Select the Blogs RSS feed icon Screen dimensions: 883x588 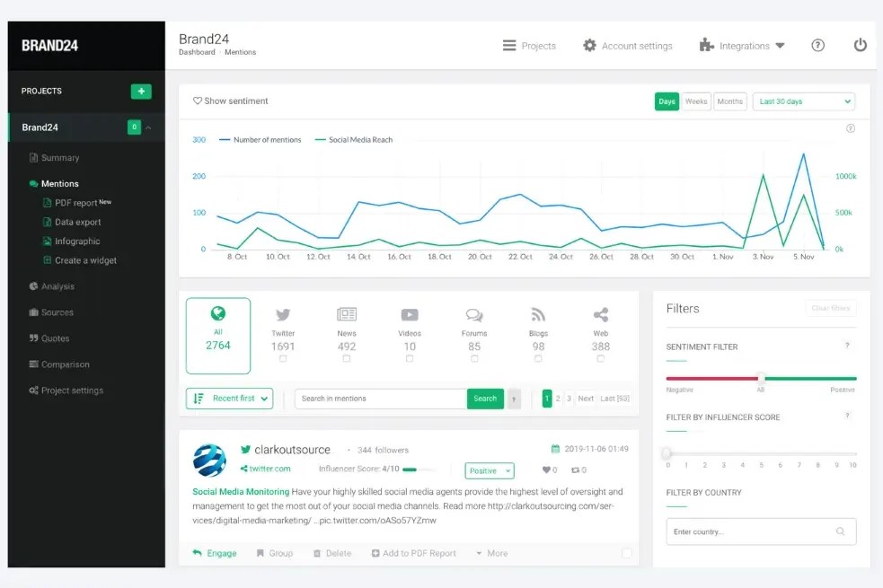[x=538, y=315]
